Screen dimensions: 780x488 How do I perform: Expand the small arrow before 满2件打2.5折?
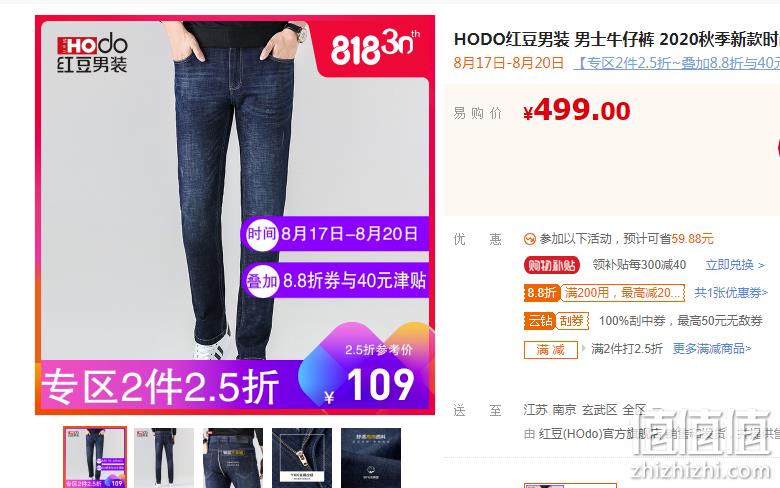pyautogui.click(x=584, y=348)
